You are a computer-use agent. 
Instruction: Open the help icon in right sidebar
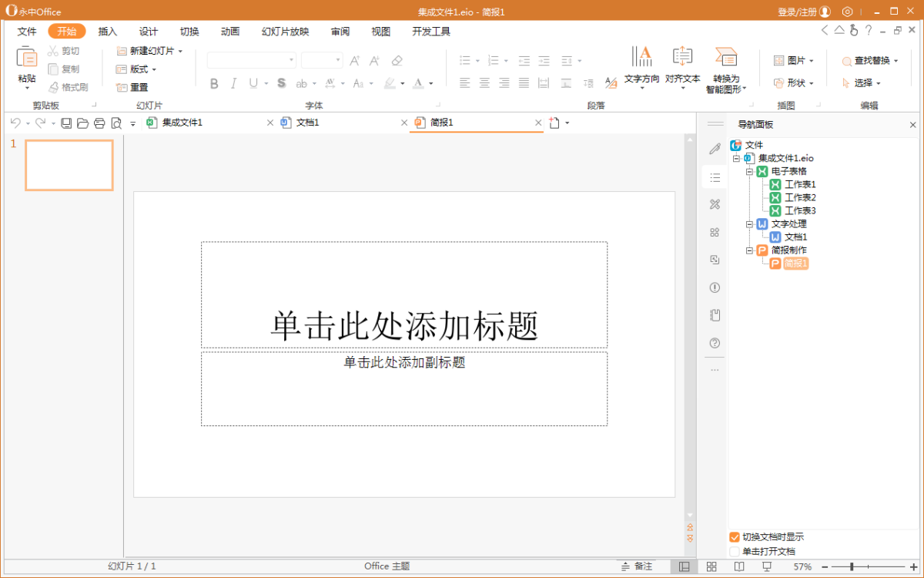[x=715, y=343]
